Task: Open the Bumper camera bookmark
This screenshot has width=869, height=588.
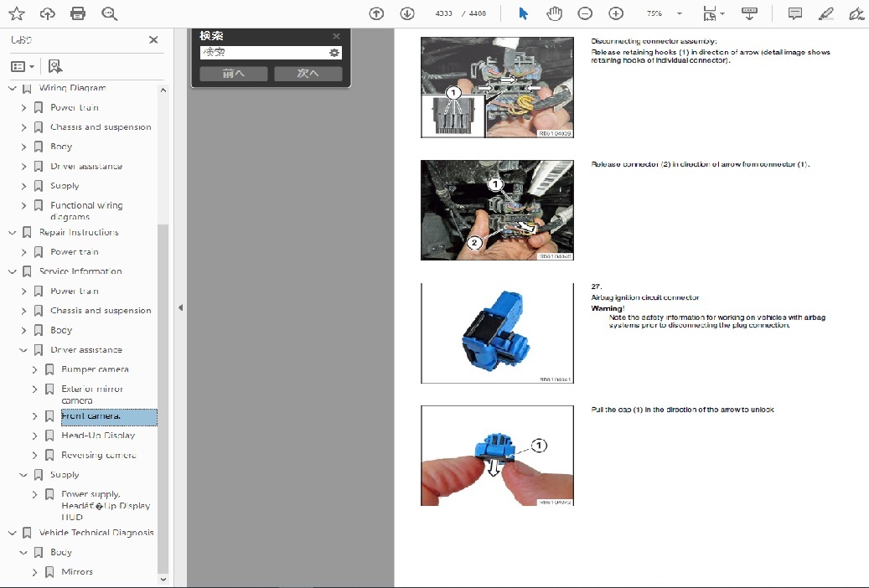Action: click(95, 369)
